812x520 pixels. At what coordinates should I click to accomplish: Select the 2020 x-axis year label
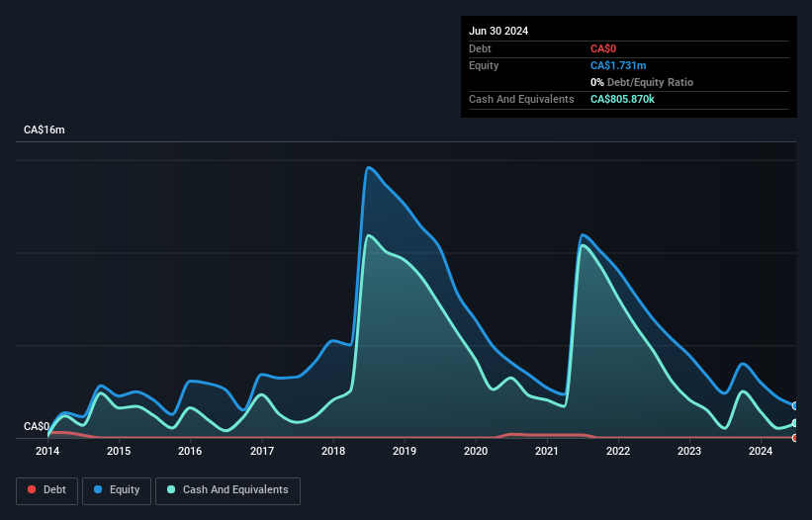[x=476, y=452]
